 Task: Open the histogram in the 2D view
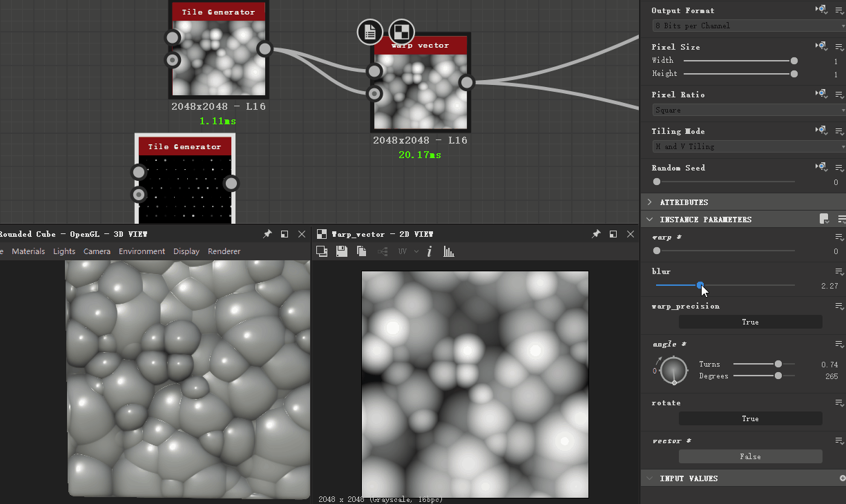tap(449, 252)
